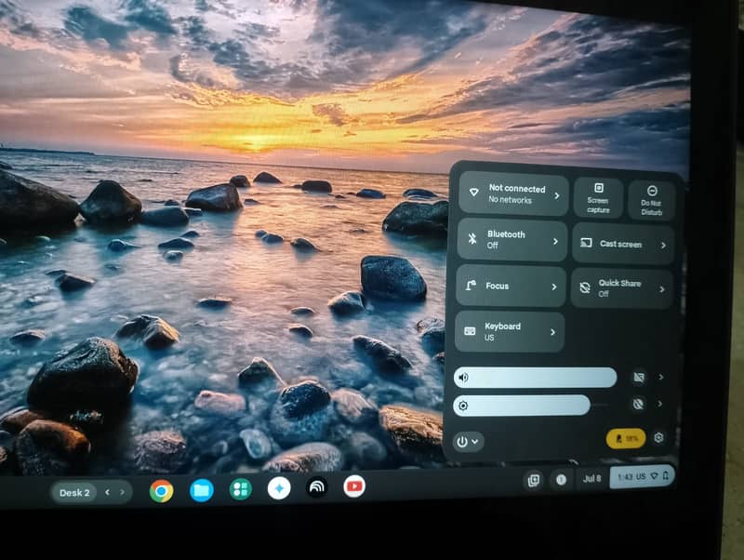The height and width of the screenshot is (560, 744).
Task: Adjust the volume slider
Action: [x=536, y=378]
